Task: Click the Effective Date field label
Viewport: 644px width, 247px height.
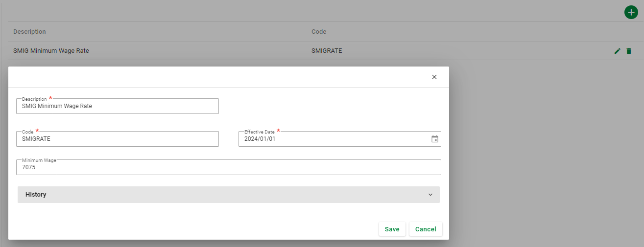Action: (259, 132)
